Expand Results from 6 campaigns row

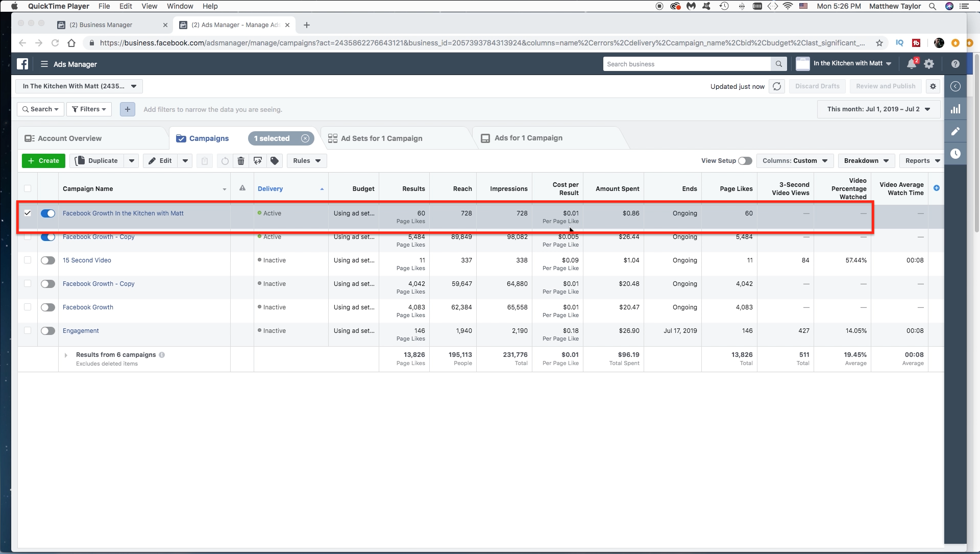click(x=66, y=355)
